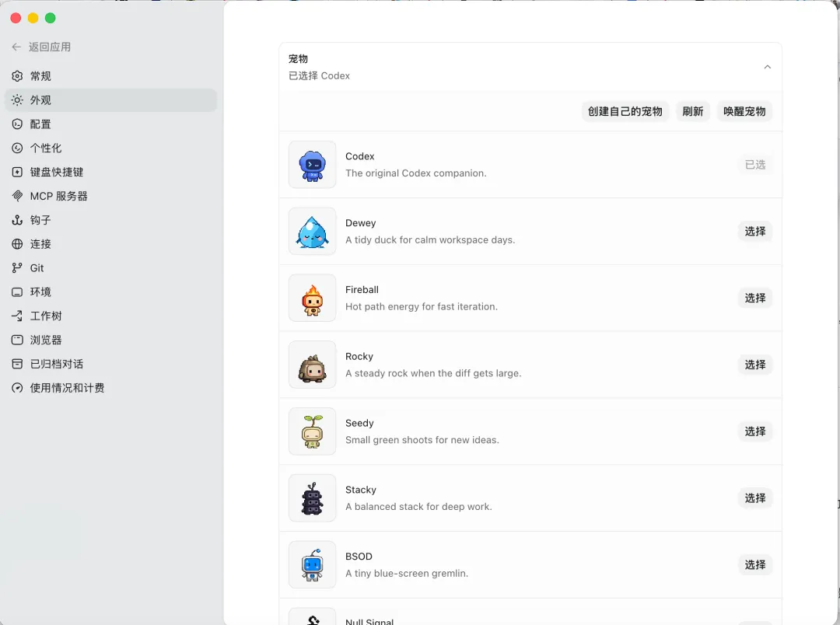Click the gauge icon for 使用情况和计费

(17, 388)
